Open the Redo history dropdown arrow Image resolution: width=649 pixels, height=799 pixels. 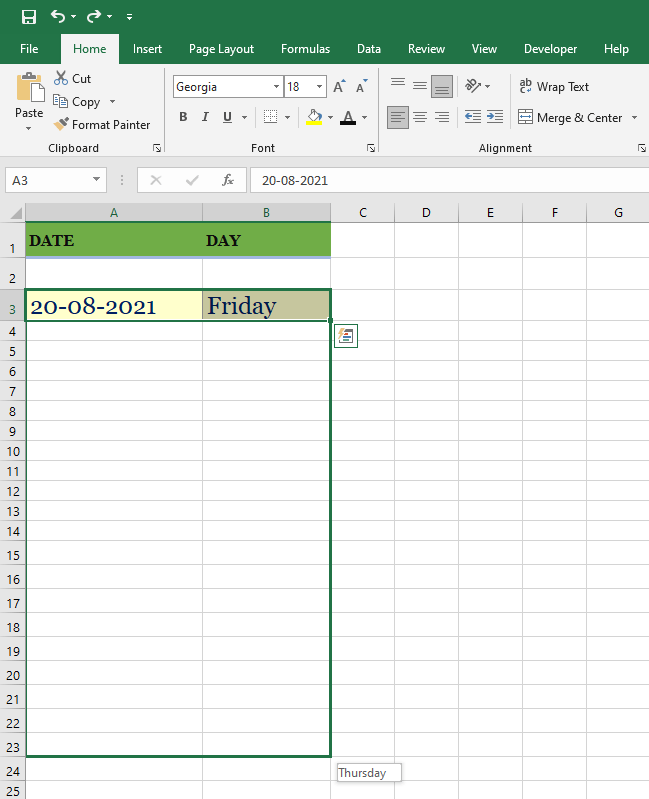coord(110,17)
